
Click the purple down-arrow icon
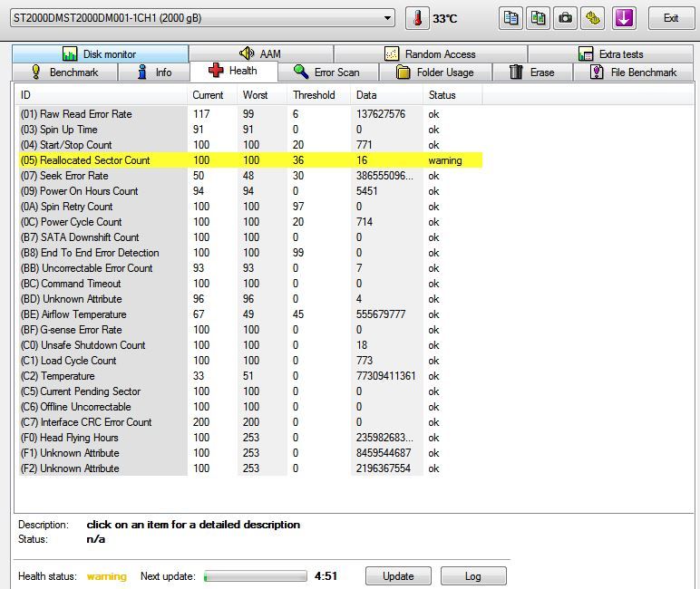tap(624, 18)
